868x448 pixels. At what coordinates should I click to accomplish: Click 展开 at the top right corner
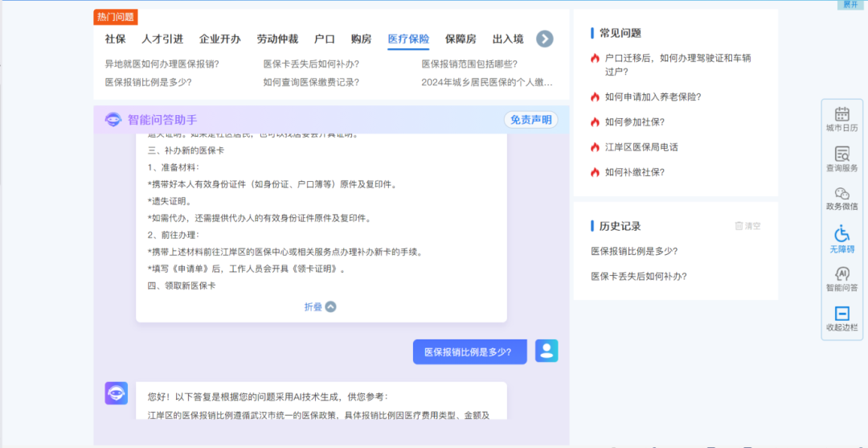849,5
